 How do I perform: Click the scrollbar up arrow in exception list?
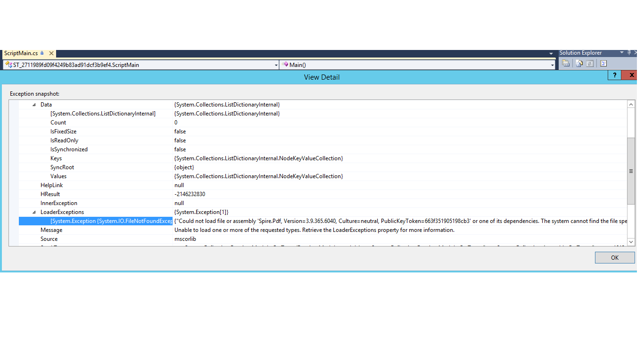tap(631, 104)
